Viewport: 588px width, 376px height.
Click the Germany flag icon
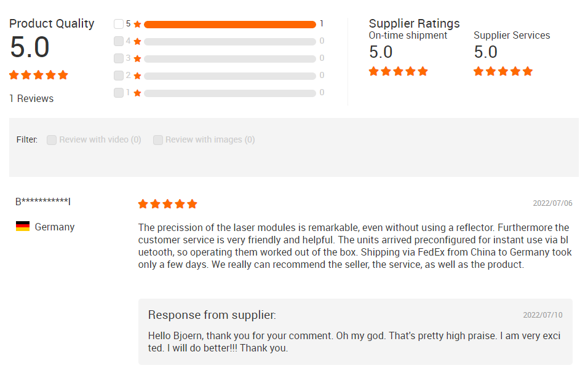pyautogui.click(x=23, y=226)
